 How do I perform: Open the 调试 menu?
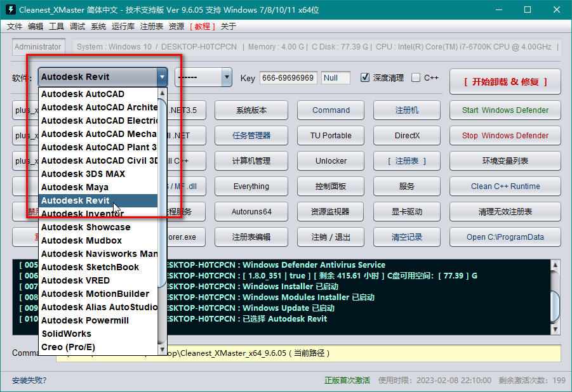(x=77, y=26)
